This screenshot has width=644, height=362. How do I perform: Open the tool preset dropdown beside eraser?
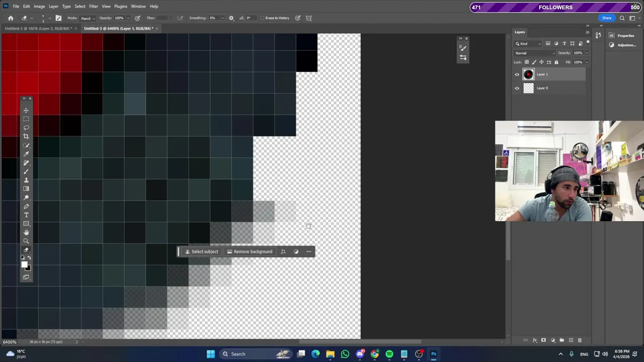[31, 18]
